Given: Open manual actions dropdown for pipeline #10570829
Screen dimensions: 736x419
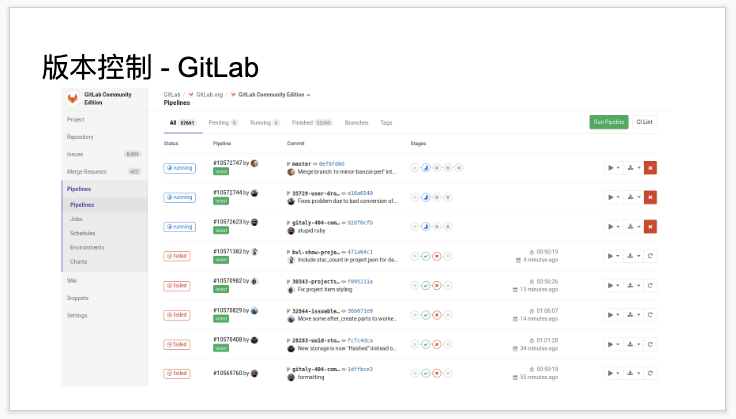Looking at the screenshot, I should coord(614,315).
